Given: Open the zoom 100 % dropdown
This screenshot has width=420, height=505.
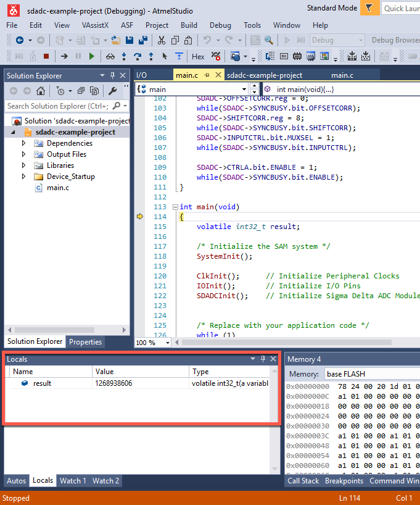Looking at the screenshot, I should click(x=167, y=343).
